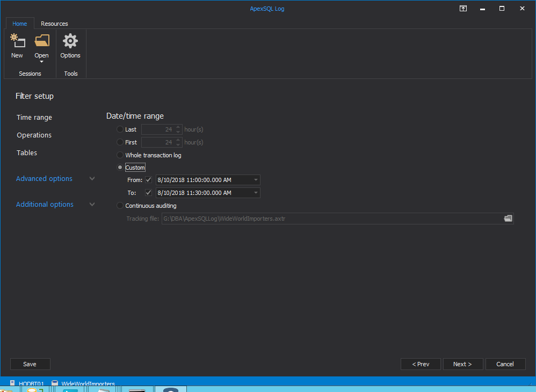Click the Advanced options link
Viewport: 536px width, 392px height.
(44, 178)
